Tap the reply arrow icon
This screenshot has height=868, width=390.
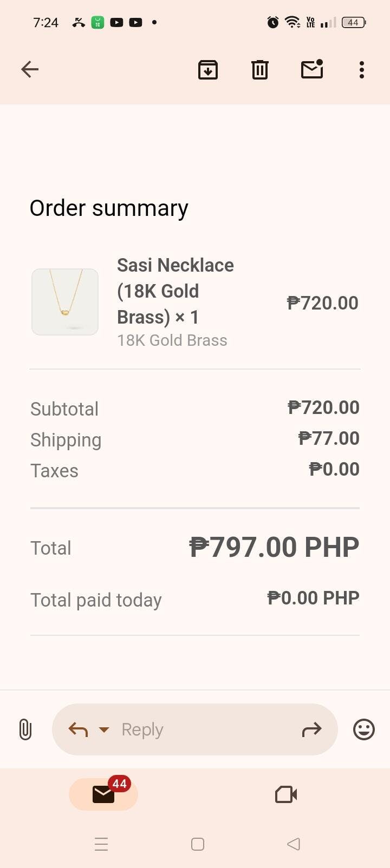(x=78, y=730)
